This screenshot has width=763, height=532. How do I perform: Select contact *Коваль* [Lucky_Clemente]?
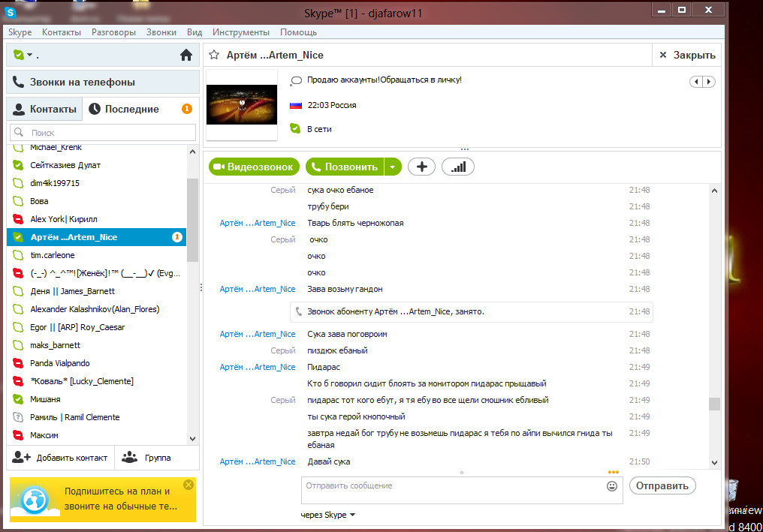click(96, 381)
